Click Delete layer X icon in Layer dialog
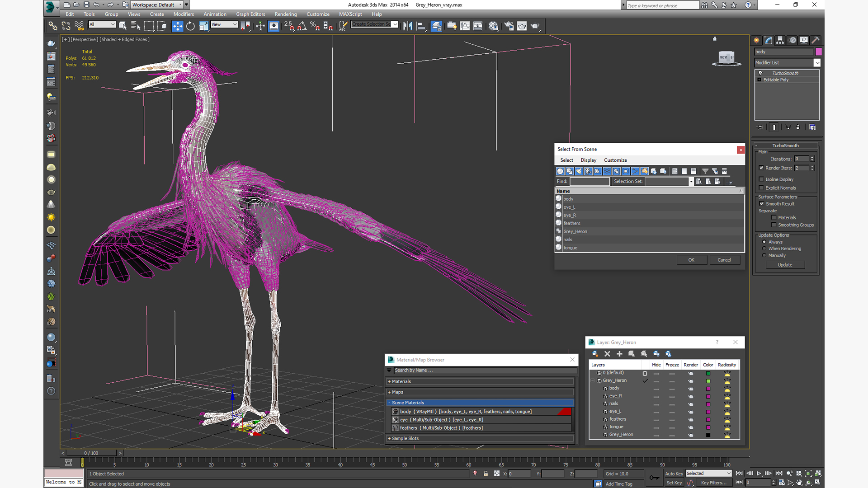Screen dimensions: 868x488 coord(607,354)
